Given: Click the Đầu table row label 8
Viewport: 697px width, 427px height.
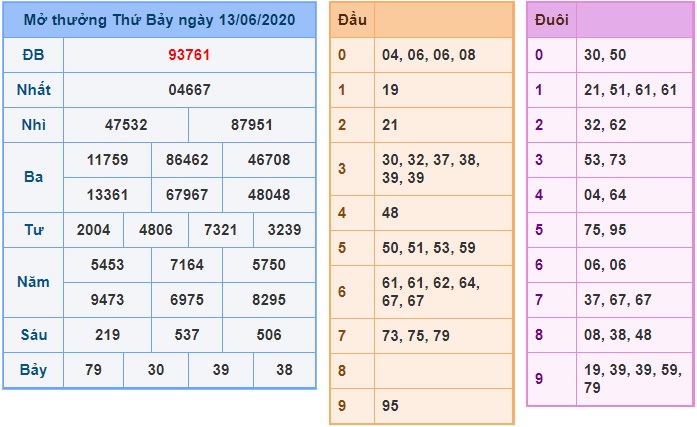Looking at the screenshot, I should click(342, 371).
